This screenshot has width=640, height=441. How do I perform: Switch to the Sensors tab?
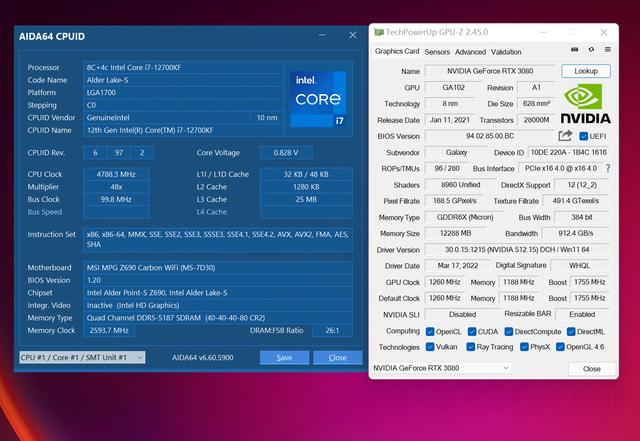coord(437,52)
